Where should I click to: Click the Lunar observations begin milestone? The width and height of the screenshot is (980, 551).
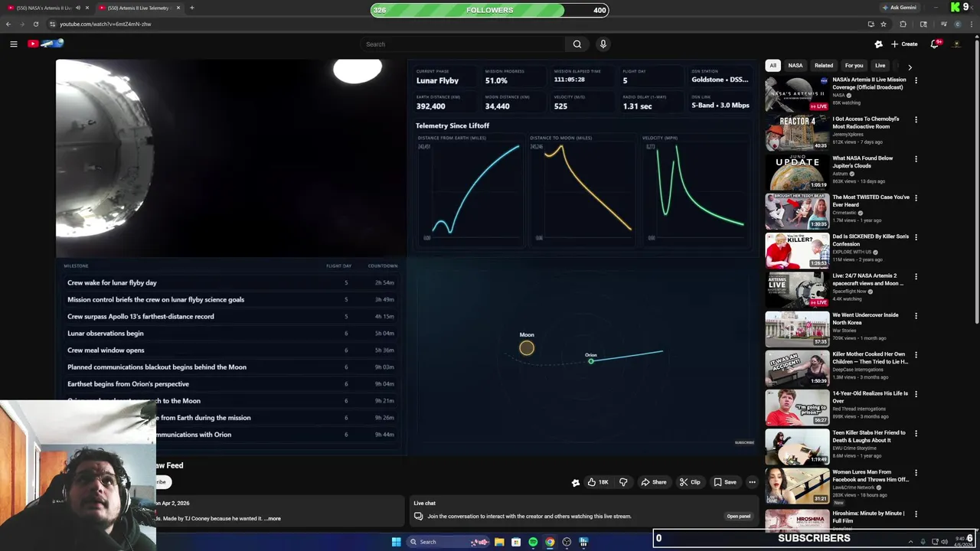click(x=106, y=334)
